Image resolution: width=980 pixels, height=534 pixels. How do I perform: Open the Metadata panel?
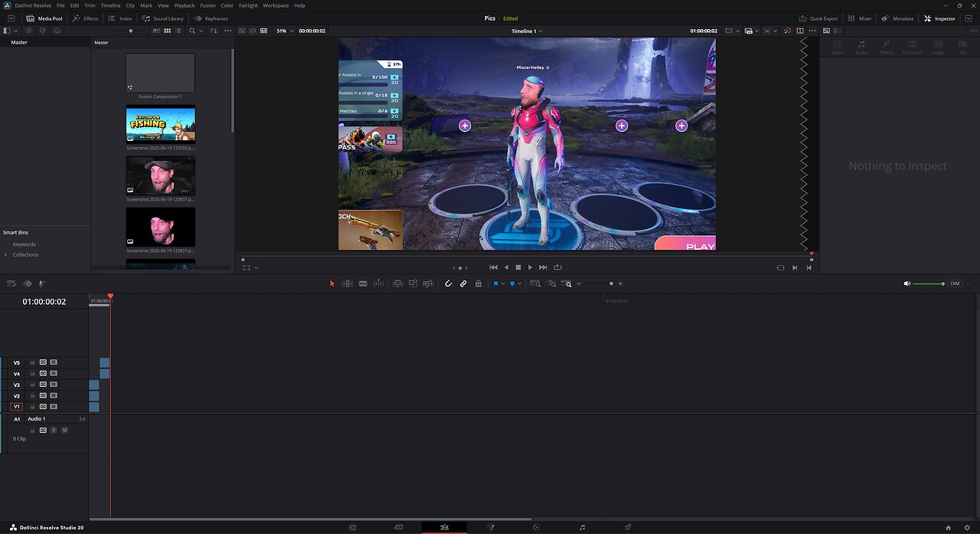pyautogui.click(x=897, y=18)
